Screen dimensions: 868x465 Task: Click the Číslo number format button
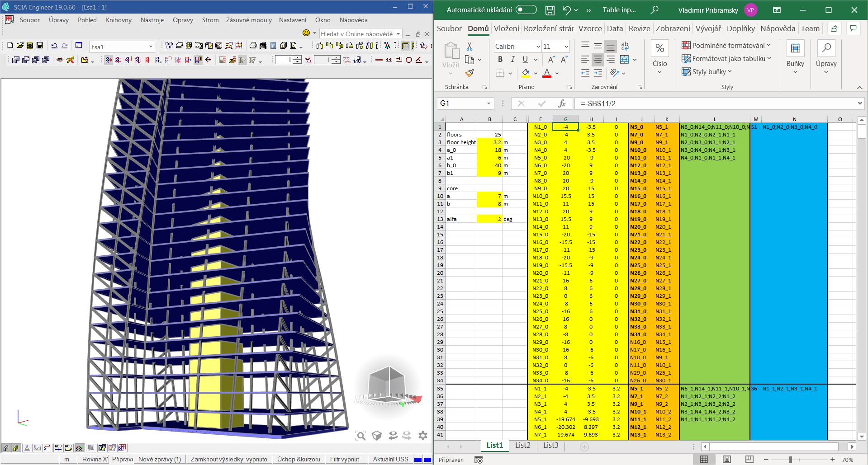pyautogui.click(x=659, y=58)
